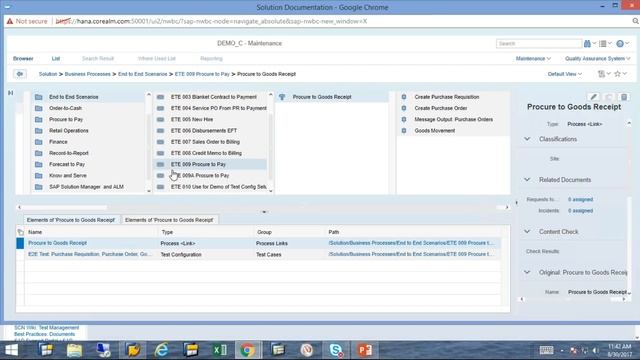This screenshot has width=640, height=360.
Task: Switch to the Search Result tab
Action: [98, 58]
